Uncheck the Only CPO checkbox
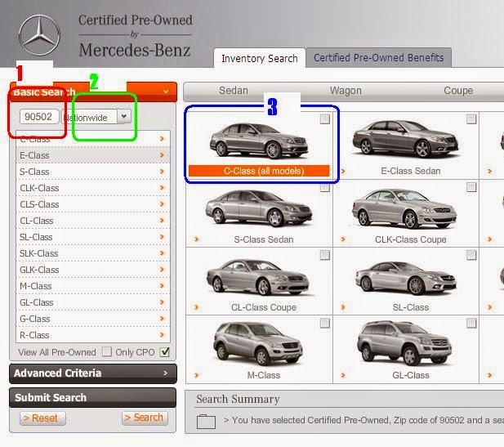 (x=164, y=351)
